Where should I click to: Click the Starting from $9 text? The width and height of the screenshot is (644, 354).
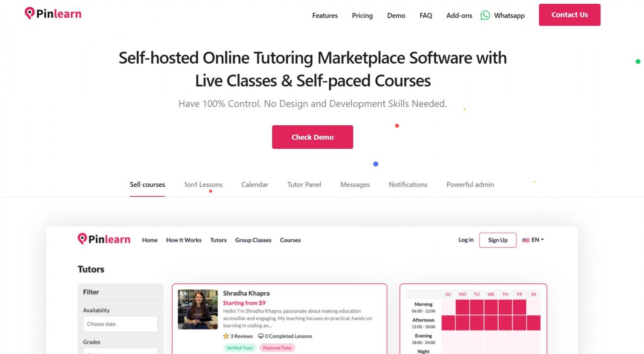(x=244, y=303)
